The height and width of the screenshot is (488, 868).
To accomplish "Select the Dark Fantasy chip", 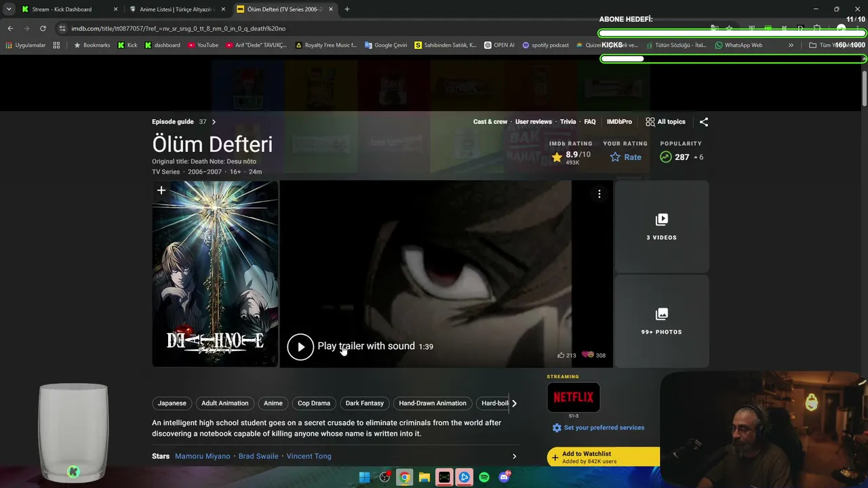I will coord(365,403).
